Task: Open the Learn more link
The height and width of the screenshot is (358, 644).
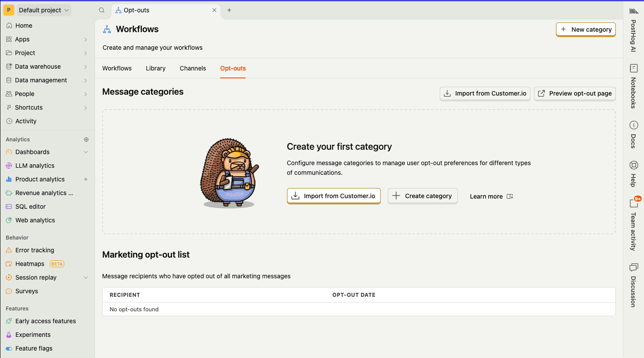Action: point(486,196)
